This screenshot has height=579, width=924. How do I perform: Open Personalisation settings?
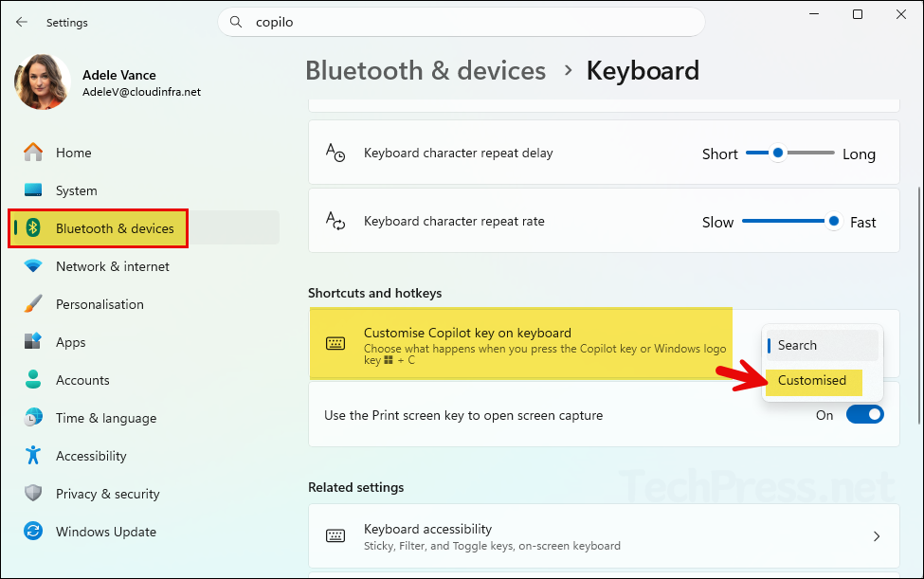pos(101,304)
